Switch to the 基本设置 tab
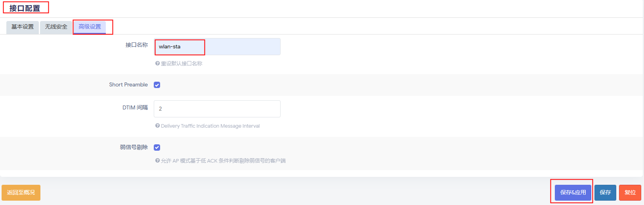 pyautogui.click(x=23, y=27)
